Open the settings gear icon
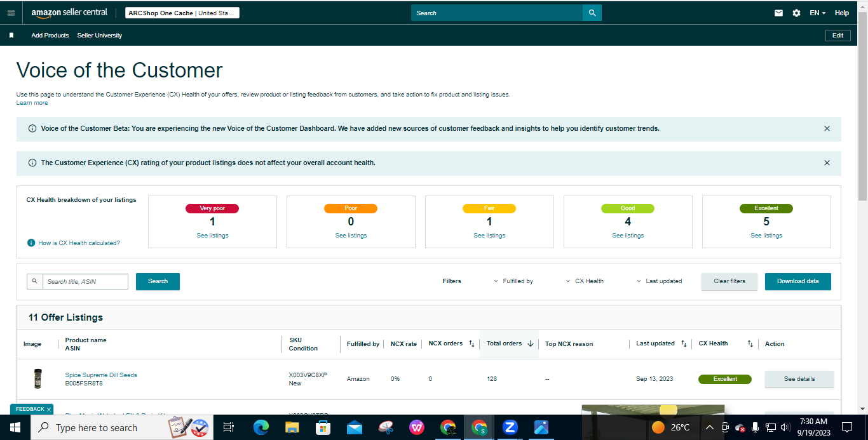This screenshot has height=440, width=868. click(x=796, y=13)
